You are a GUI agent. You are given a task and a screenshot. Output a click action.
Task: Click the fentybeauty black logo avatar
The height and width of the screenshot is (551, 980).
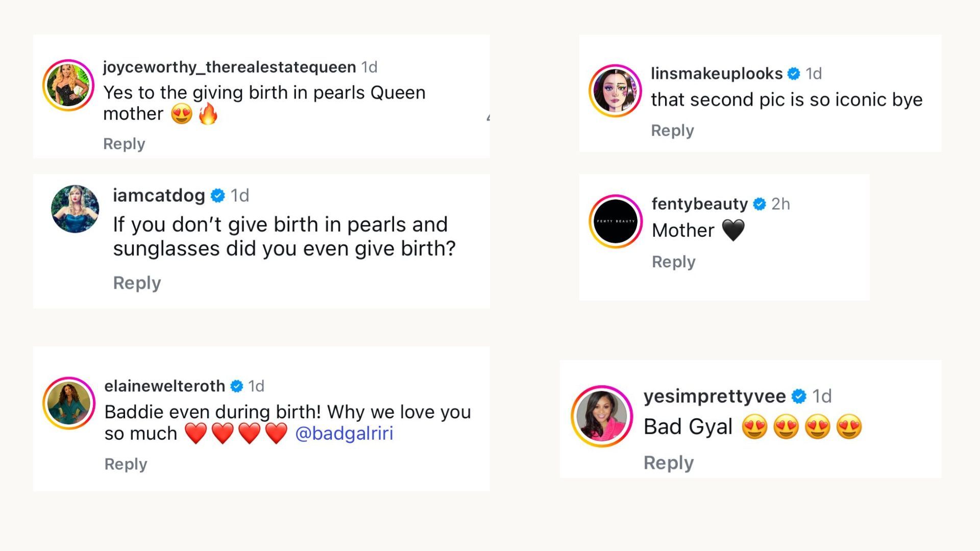tap(616, 221)
